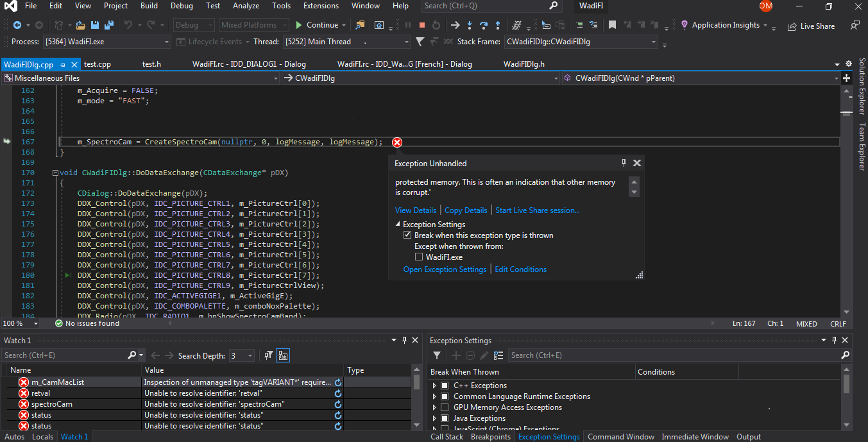This screenshot has height=442, width=868.
Task: Expand the C++ Exceptions tree node
Action: [434, 386]
